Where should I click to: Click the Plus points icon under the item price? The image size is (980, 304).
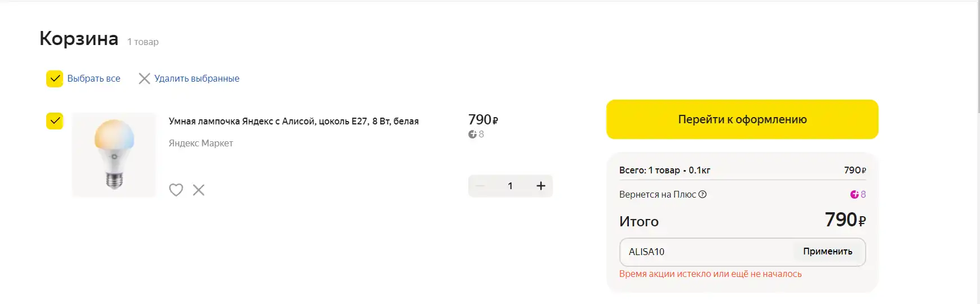(x=472, y=134)
